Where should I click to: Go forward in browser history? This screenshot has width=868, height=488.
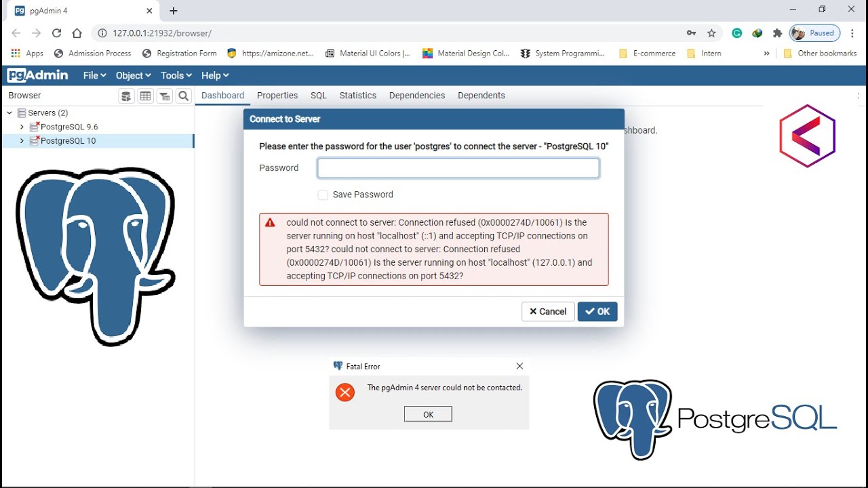coord(37,33)
